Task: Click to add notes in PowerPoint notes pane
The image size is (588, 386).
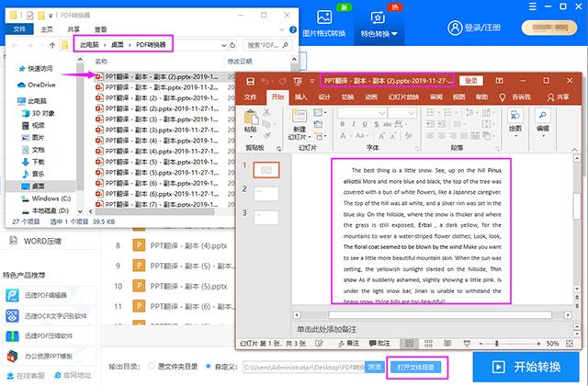Action: click(x=326, y=329)
